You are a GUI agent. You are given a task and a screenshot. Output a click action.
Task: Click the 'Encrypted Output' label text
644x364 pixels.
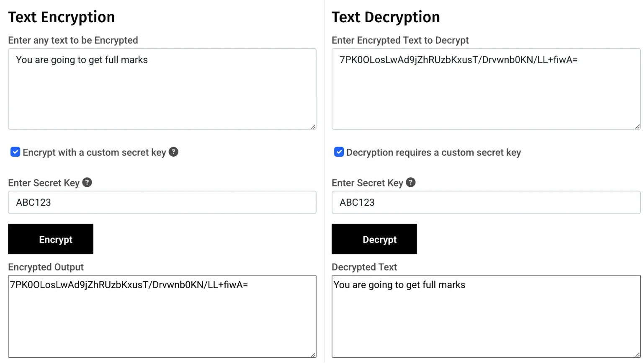(x=46, y=267)
